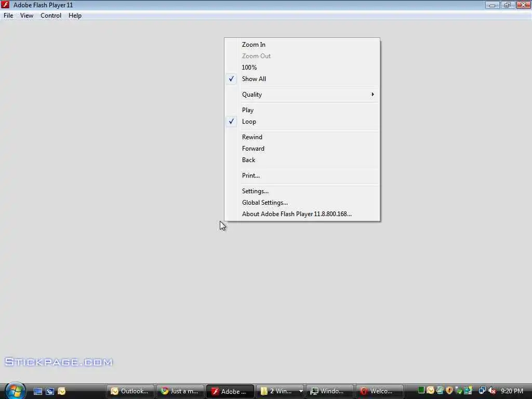
Task: Open the Help menu
Action: coord(75,16)
